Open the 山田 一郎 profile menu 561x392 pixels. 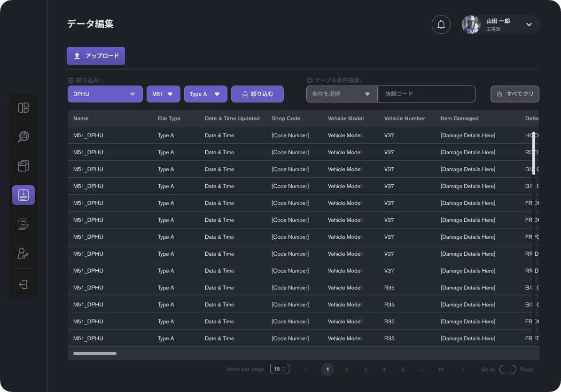500,24
